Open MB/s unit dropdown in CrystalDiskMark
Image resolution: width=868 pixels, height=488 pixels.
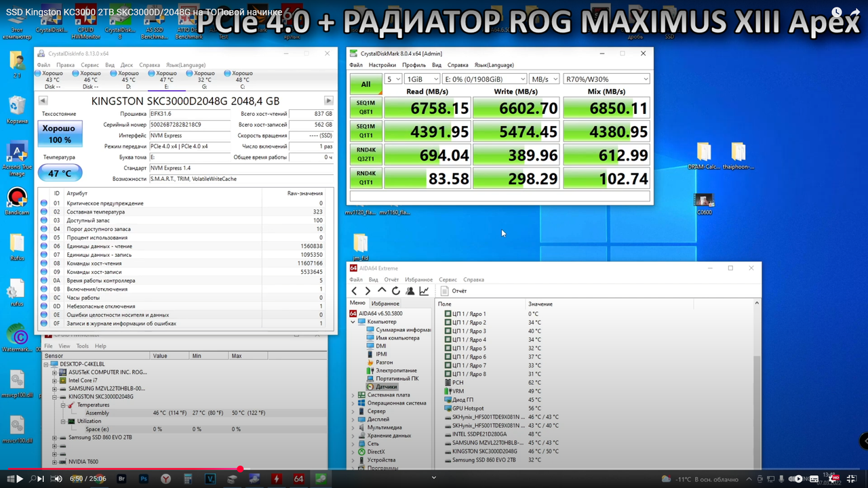pyautogui.click(x=545, y=79)
